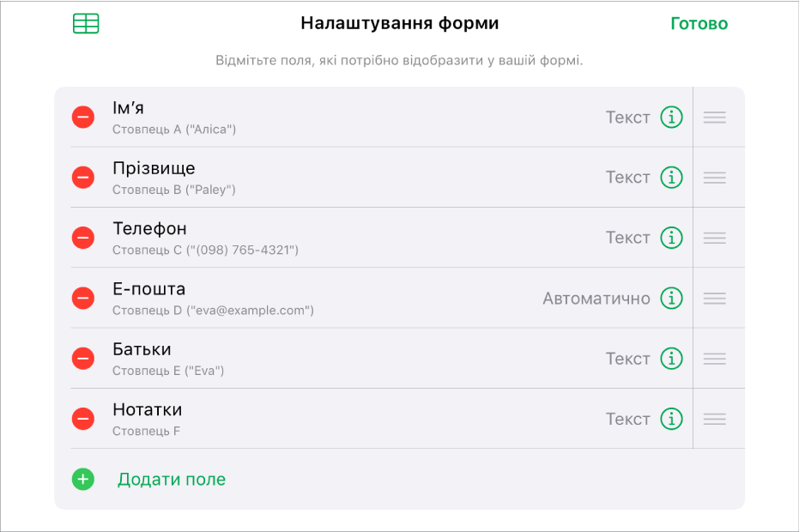Tap the red delete toggle for Телефон
The height and width of the screenshot is (532, 799).
pos(82,238)
